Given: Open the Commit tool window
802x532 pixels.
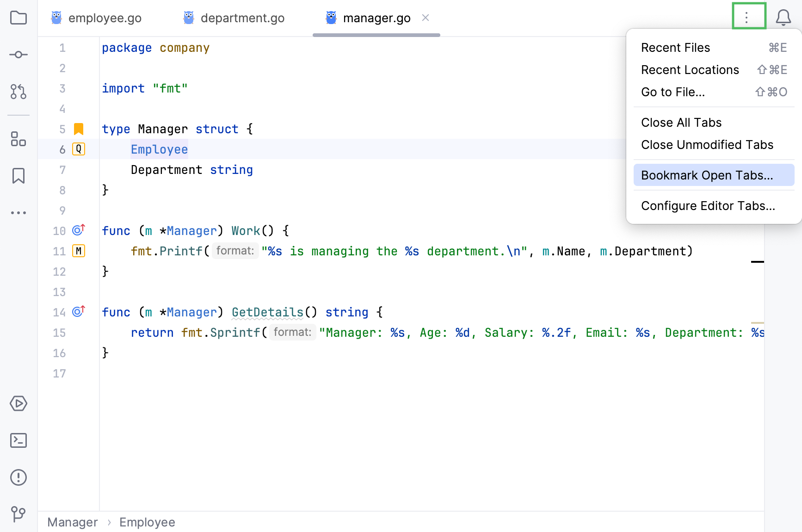Looking at the screenshot, I should pyautogui.click(x=18, y=54).
